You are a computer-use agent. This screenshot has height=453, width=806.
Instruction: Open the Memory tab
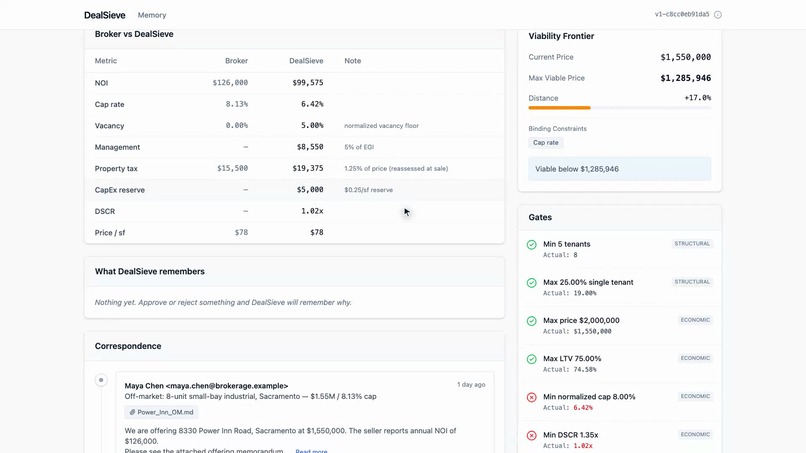coord(152,15)
